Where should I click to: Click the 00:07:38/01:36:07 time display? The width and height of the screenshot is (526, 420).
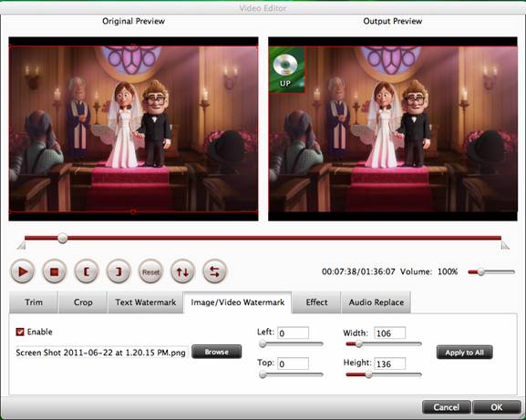[x=358, y=271]
